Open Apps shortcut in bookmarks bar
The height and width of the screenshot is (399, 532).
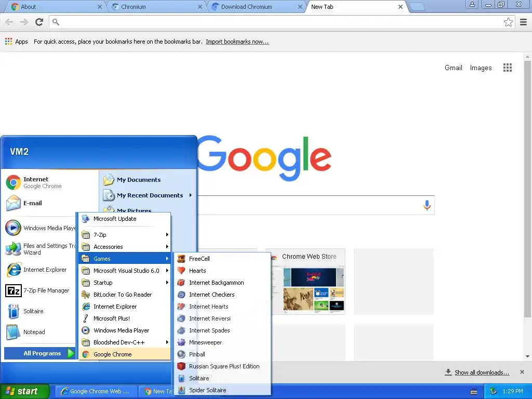(x=16, y=42)
